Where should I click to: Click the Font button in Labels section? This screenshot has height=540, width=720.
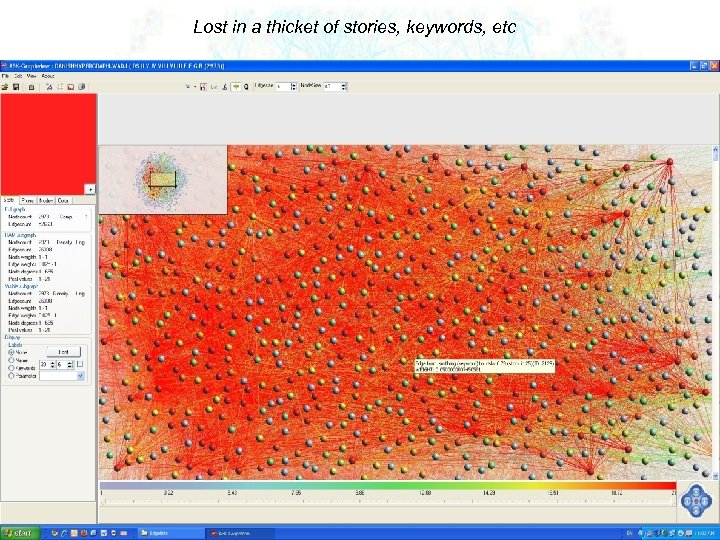click(63, 352)
